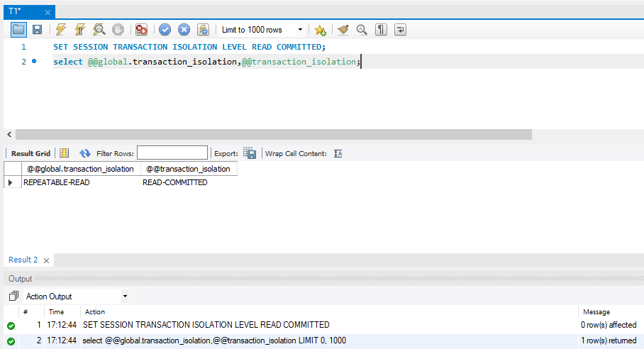Screen dimensions: 644x349
Task: Click the line 2 select statement
Action: coord(206,62)
